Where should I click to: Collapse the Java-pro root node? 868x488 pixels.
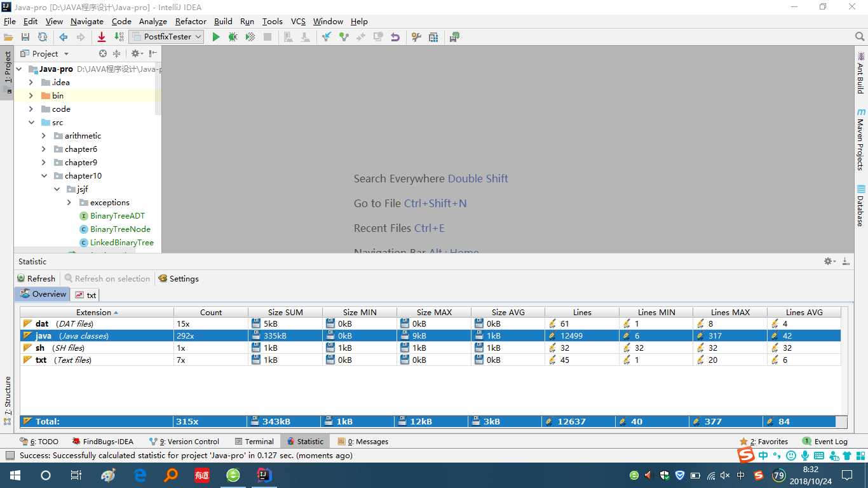tap(18, 69)
